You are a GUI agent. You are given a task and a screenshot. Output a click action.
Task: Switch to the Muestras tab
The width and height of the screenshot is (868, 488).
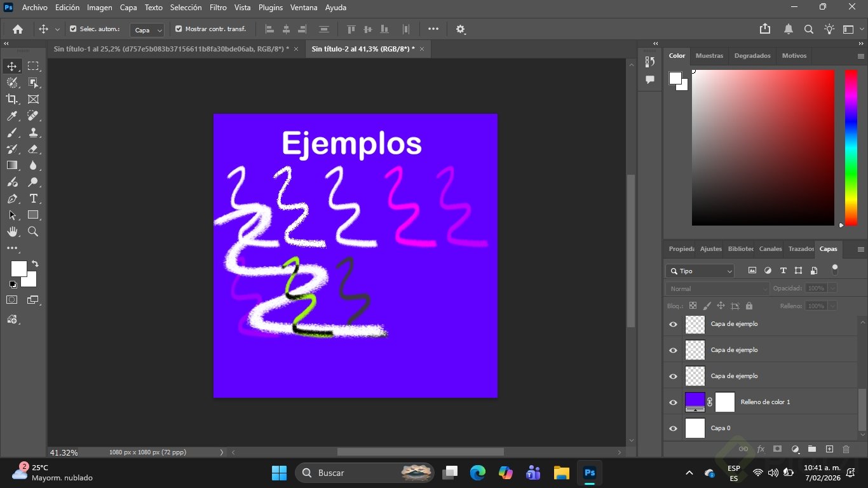709,56
